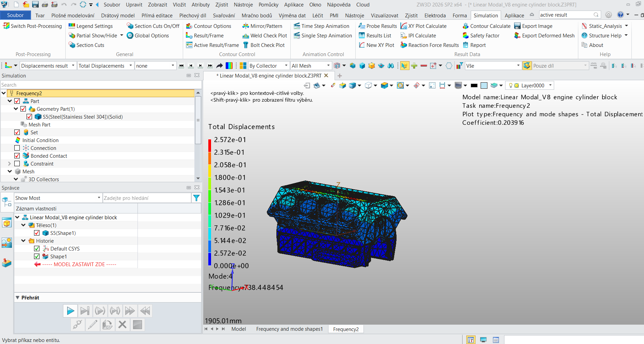Screen dimensions: 644x344
Task: Open Reaction Force Results
Action: pyautogui.click(x=430, y=45)
